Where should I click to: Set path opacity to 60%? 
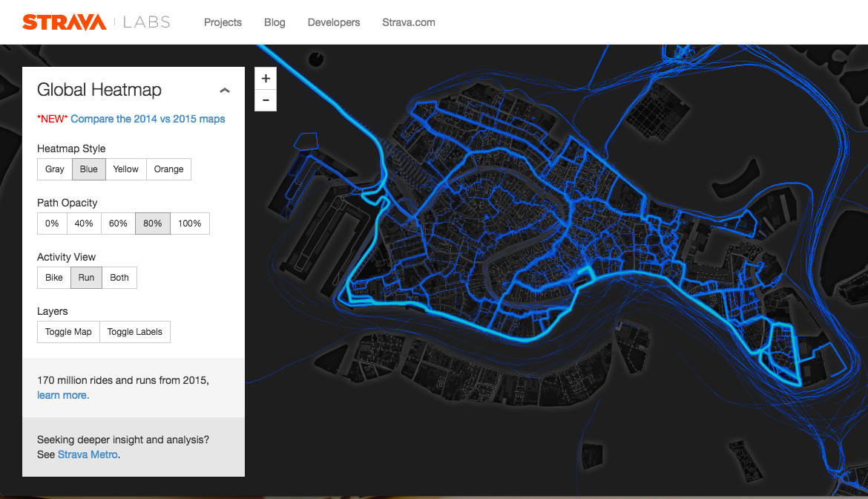tap(118, 224)
